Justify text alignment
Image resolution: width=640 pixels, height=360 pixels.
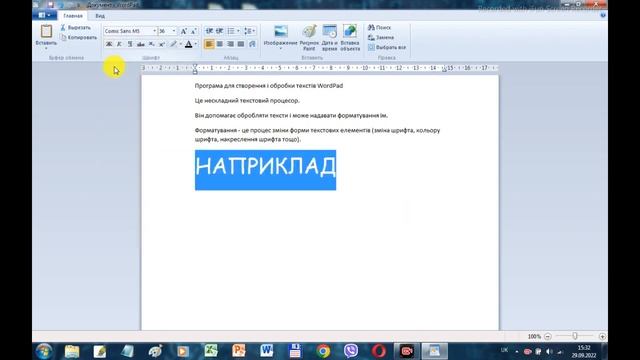241,44
